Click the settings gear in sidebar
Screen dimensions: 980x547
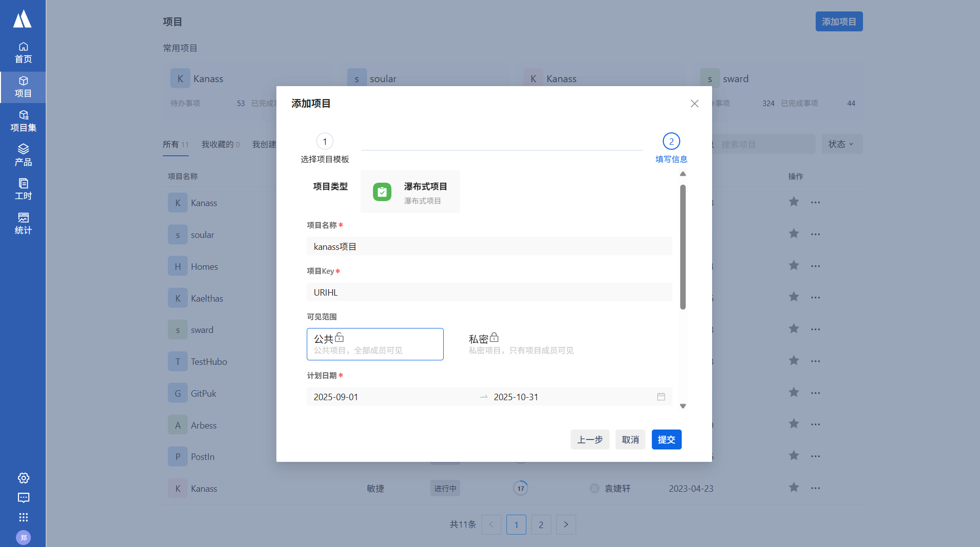23,478
